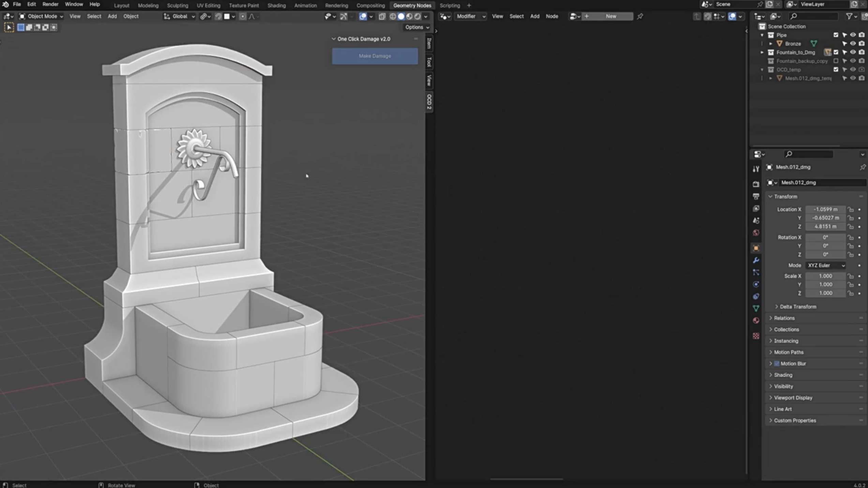The width and height of the screenshot is (868, 488).
Task: Hide the Bronze object with its eye icon
Action: [853, 44]
